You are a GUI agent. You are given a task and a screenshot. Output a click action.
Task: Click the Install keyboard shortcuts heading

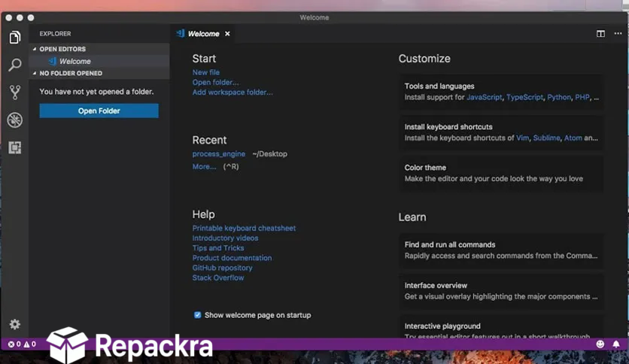click(x=448, y=126)
